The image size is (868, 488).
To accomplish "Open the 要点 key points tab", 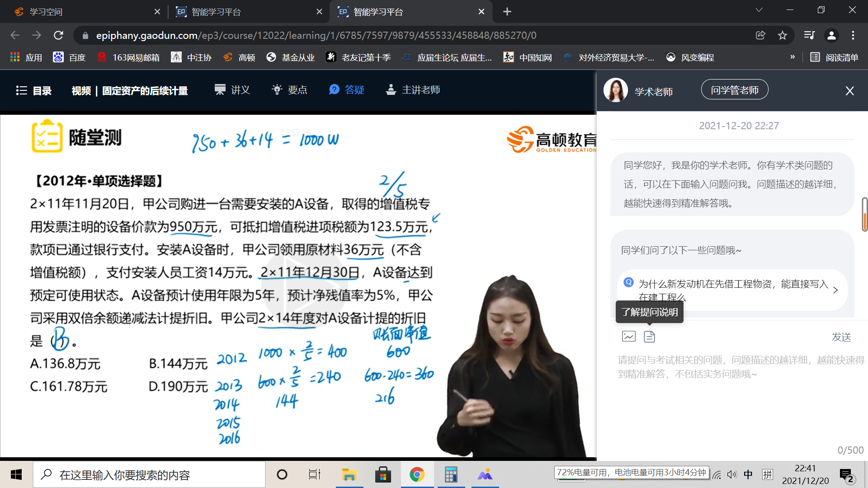I will 289,90.
